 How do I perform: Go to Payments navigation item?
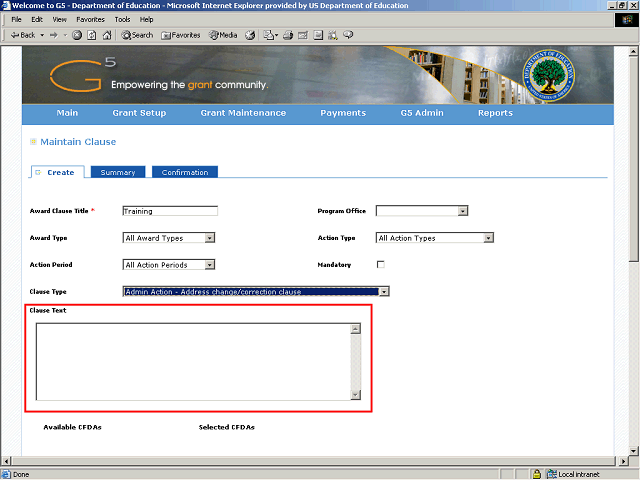pyautogui.click(x=343, y=113)
